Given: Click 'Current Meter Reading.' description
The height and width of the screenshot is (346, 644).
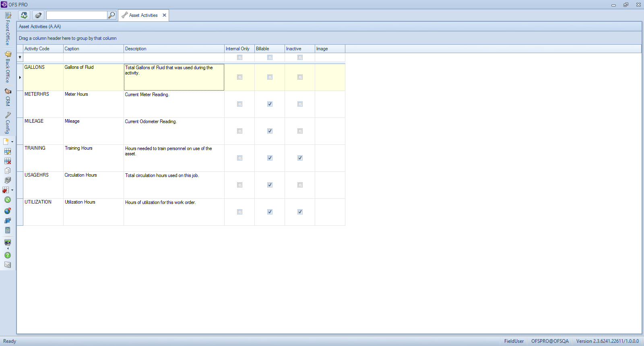Looking at the screenshot, I should point(147,95).
